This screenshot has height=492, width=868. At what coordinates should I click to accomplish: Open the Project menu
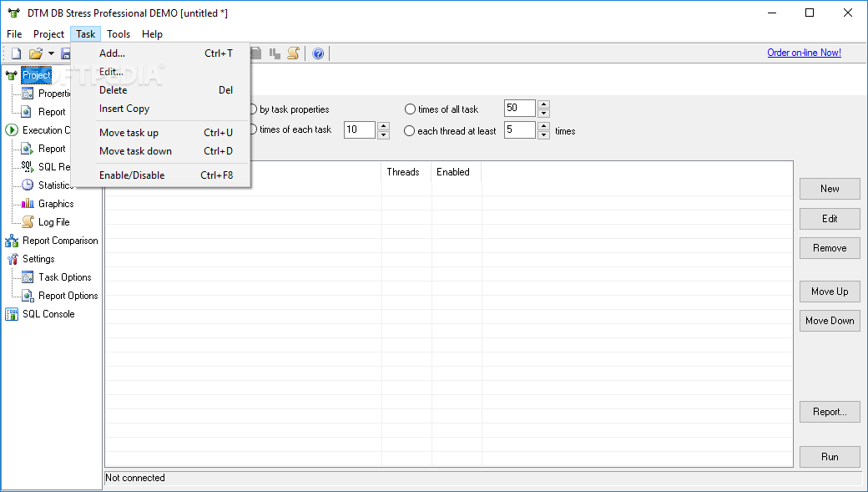click(48, 33)
